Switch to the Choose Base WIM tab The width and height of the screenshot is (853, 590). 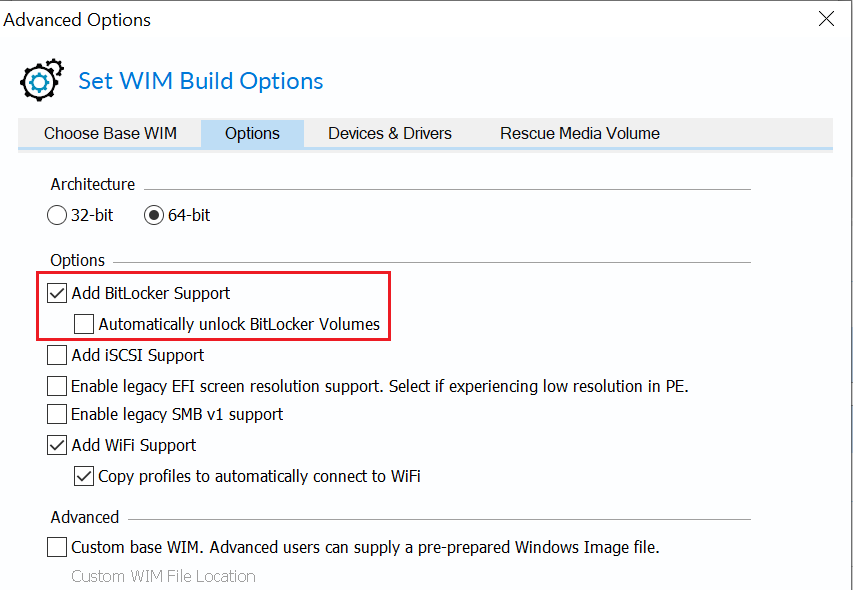[110, 133]
